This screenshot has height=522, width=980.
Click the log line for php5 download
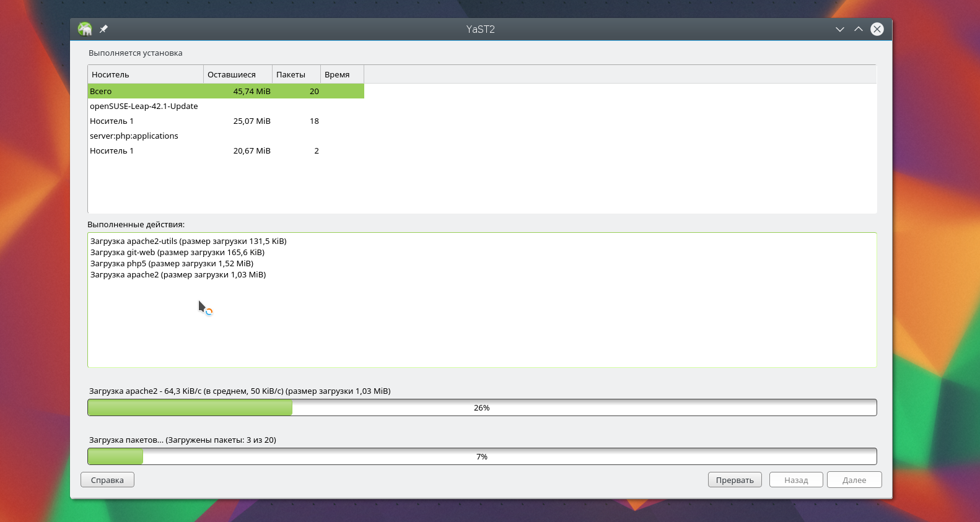[x=172, y=264]
